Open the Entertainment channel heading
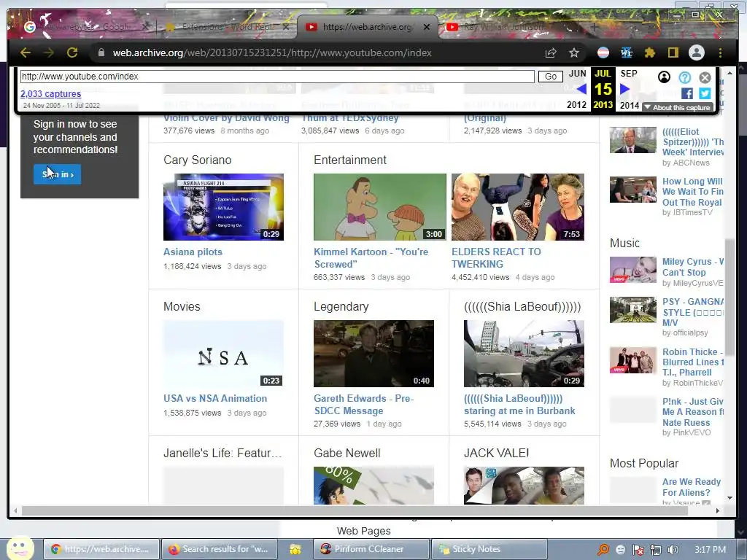Image resolution: width=747 pixels, height=560 pixels. point(350,160)
